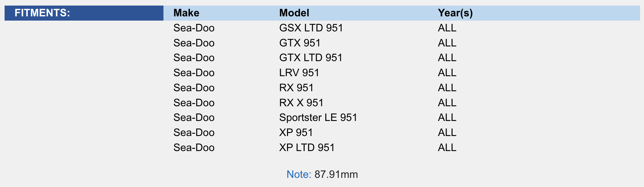Click the XP LTD 951 model entry

[x=307, y=148]
